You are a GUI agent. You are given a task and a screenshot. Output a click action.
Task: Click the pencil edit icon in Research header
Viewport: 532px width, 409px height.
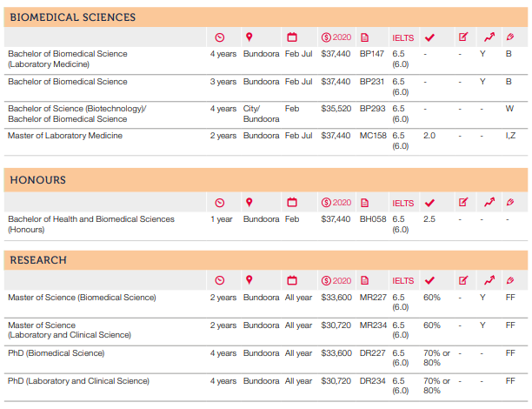(462, 280)
